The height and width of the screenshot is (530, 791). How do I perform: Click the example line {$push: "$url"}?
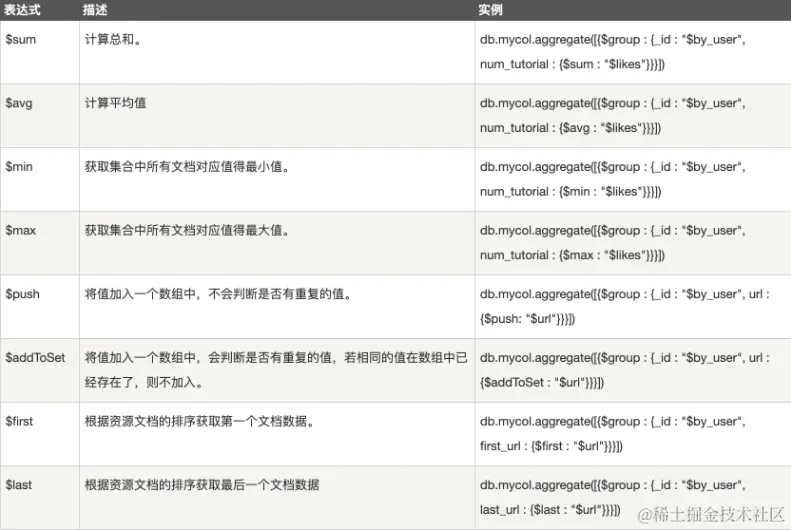[527, 319]
